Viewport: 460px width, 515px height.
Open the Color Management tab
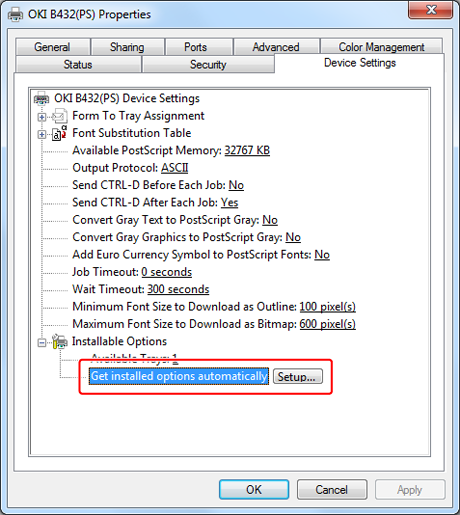[x=381, y=47]
